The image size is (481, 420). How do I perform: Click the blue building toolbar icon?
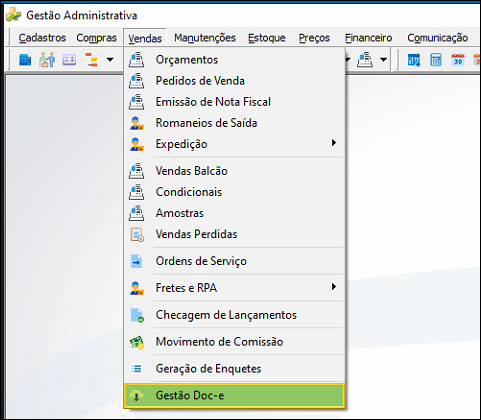point(25,60)
